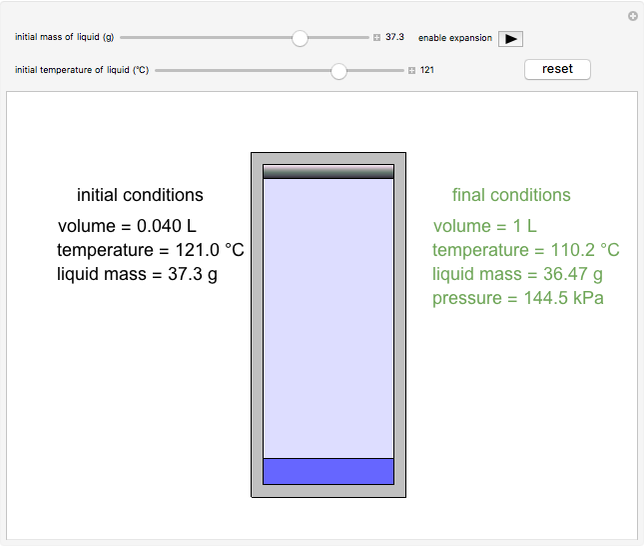644x548 pixels.
Task: Click the 121 temperature value readout
Action: [x=427, y=70]
